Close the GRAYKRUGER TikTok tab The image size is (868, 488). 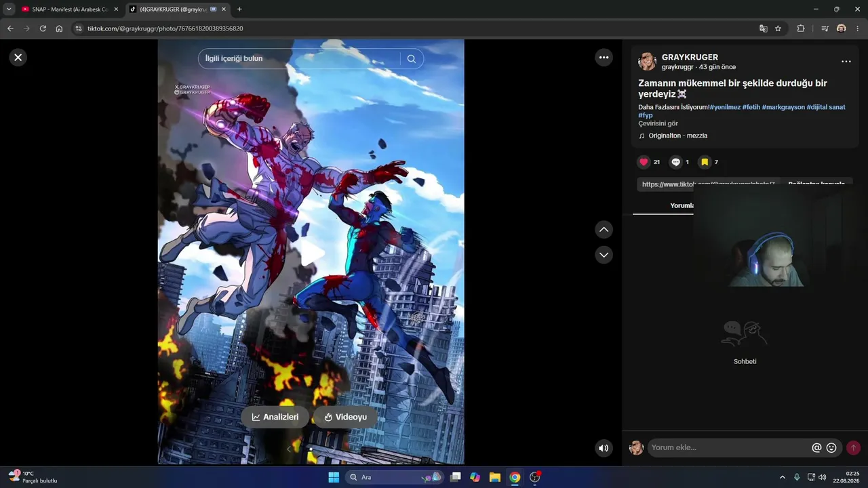click(x=224, y=9)
